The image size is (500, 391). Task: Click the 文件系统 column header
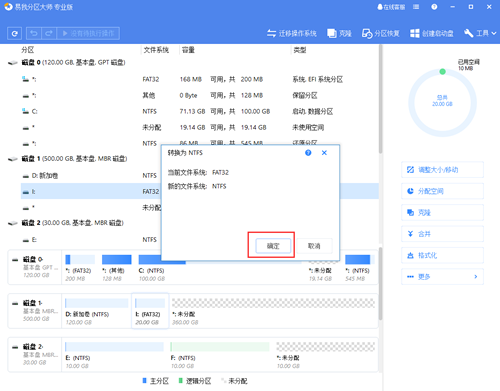pyautogui.click(x=156, y=50)
